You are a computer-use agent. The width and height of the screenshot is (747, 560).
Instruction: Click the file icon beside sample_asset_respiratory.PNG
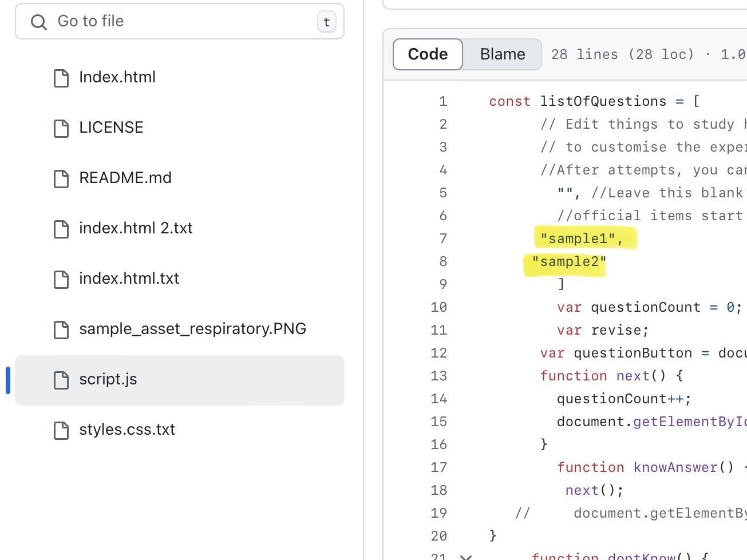(61, 330)
